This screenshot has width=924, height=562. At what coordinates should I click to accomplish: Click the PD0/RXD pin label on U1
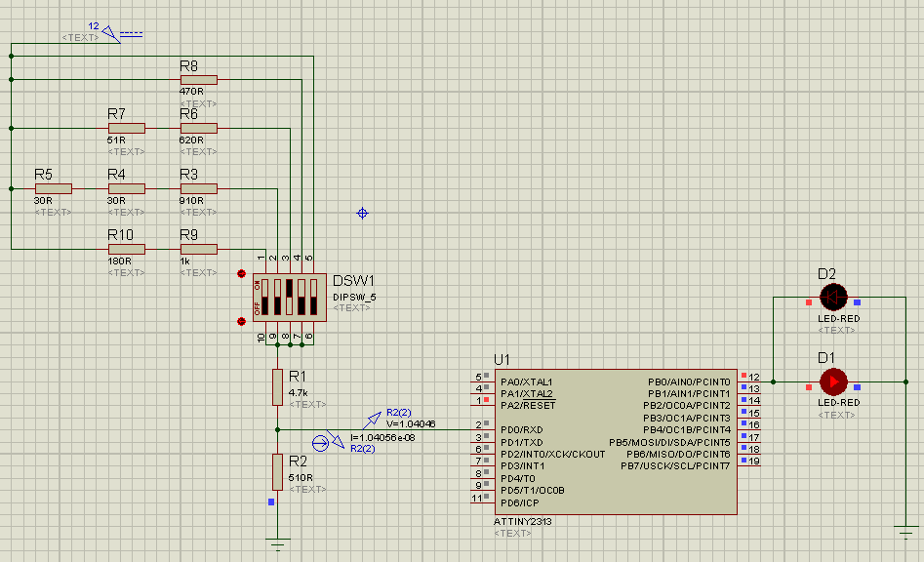pos(520,429)
